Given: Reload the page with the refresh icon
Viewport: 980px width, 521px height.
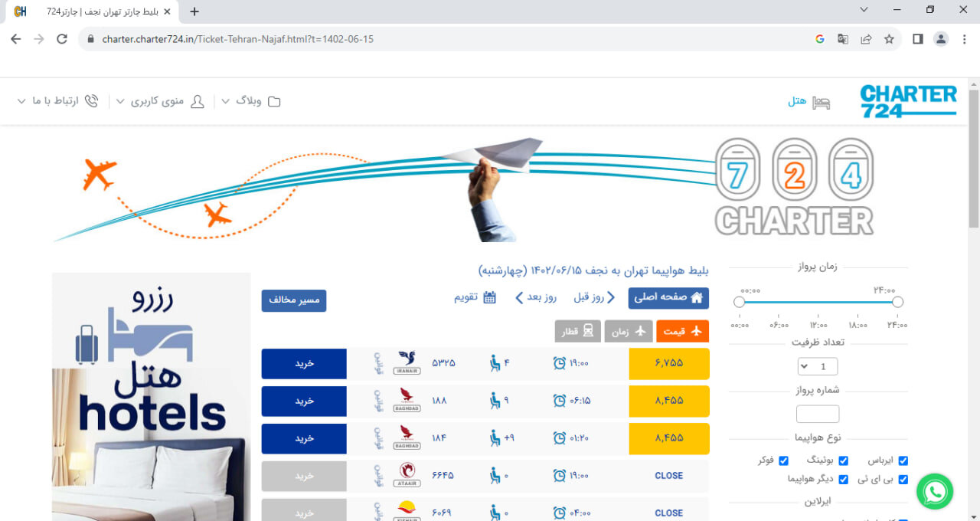Looking at the screenshot, I should 62,39.
